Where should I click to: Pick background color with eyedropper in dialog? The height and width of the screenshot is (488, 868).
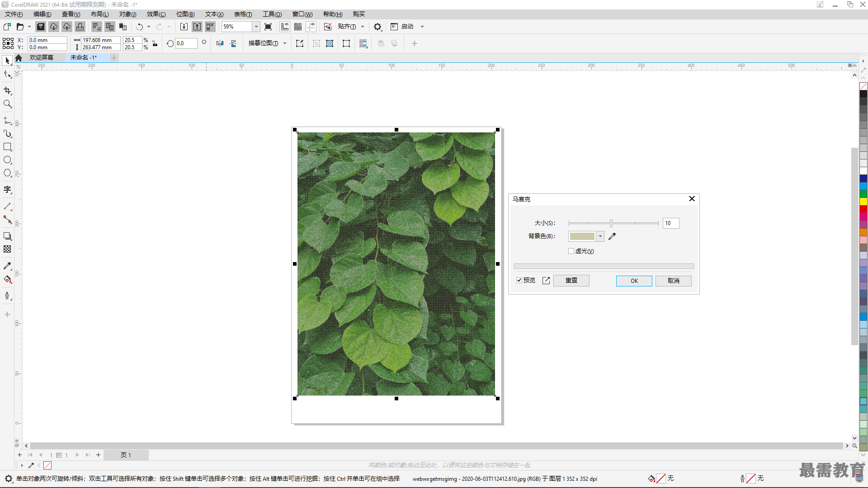coord(612,236)
